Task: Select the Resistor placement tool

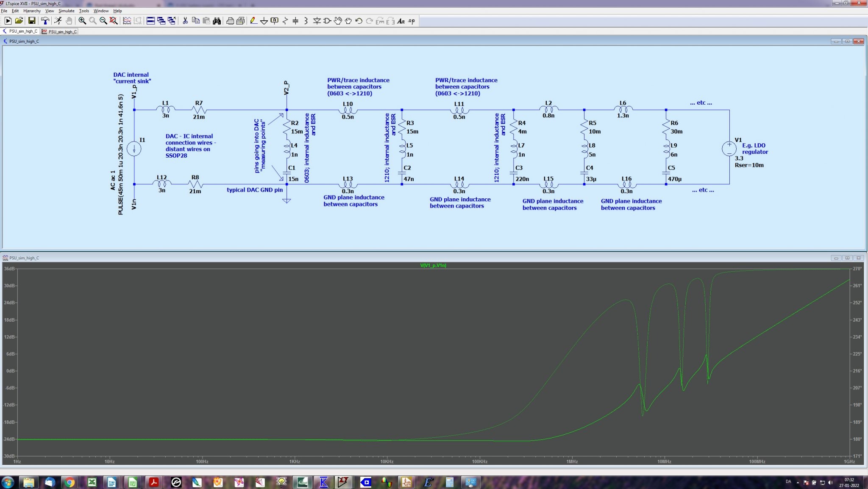Action: pos(285,21)
